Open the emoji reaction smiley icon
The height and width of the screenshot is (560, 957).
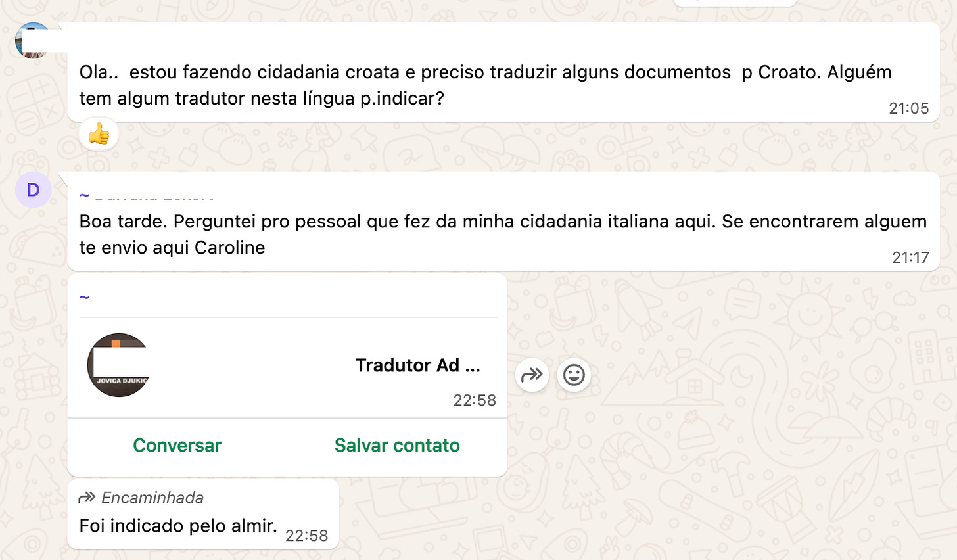click(x=574, y=375)
